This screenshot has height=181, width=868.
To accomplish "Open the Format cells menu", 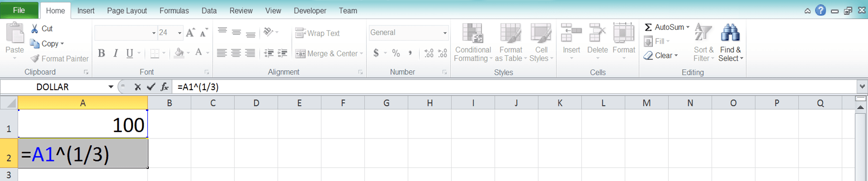I will tap(624, 42).
